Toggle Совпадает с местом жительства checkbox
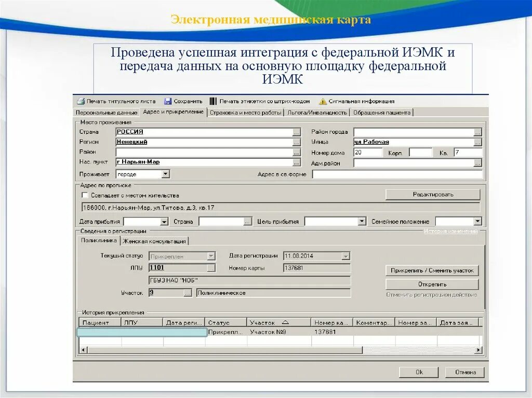Viewport: 532px width, 398px height. click(x=85, y=195)
